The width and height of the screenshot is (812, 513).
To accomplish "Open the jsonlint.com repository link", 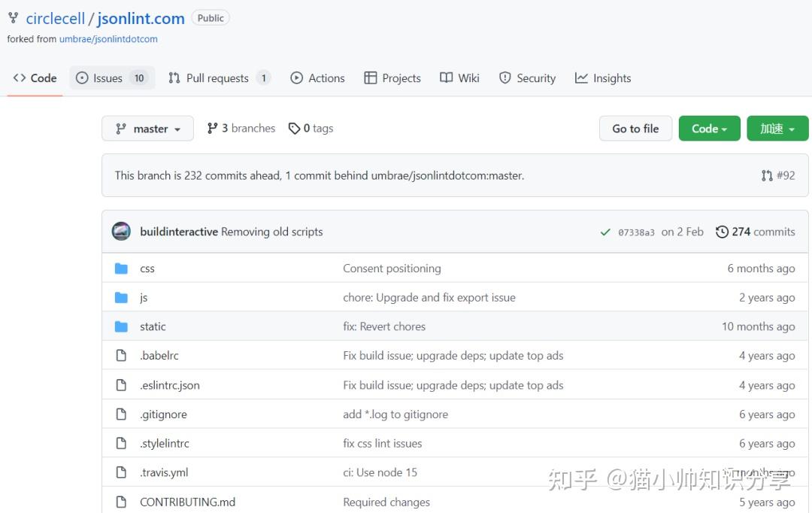I will 141,19.
